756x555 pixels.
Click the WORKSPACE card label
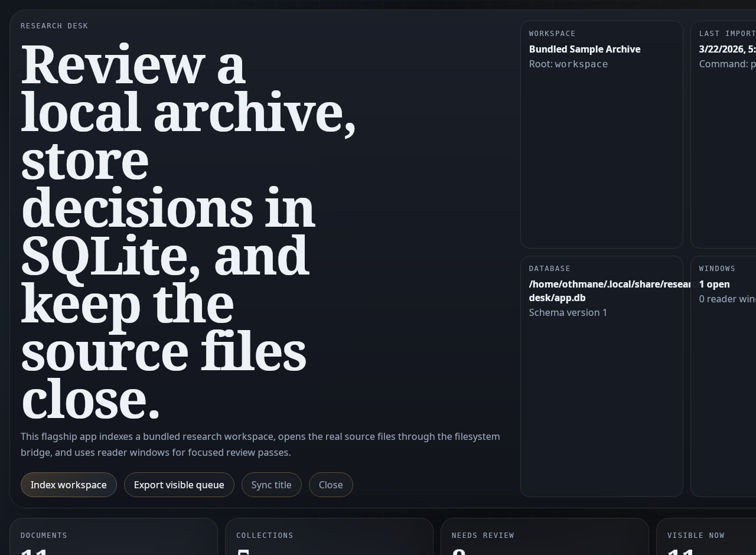[x=552, y=34]
